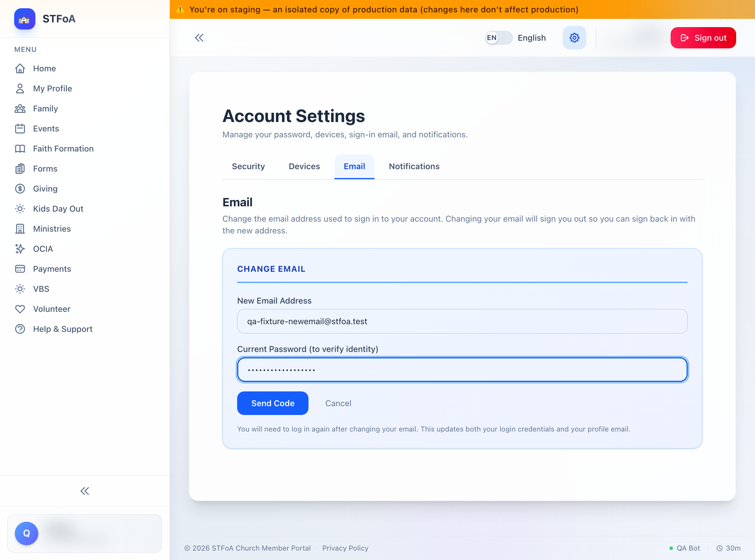Image resolution: width=755 pixels, height=560 pixels.
Task: Click the Current Password field
Action: click(x=462, y=370)
